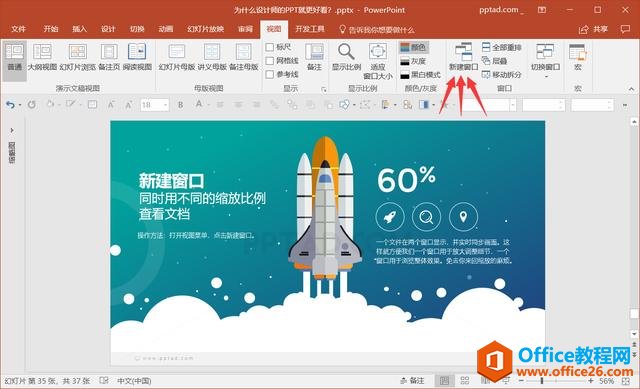The image size is (640, 389).
Task: Open the 显示比例 zoom dialog
Action: [x=346, y=57]
